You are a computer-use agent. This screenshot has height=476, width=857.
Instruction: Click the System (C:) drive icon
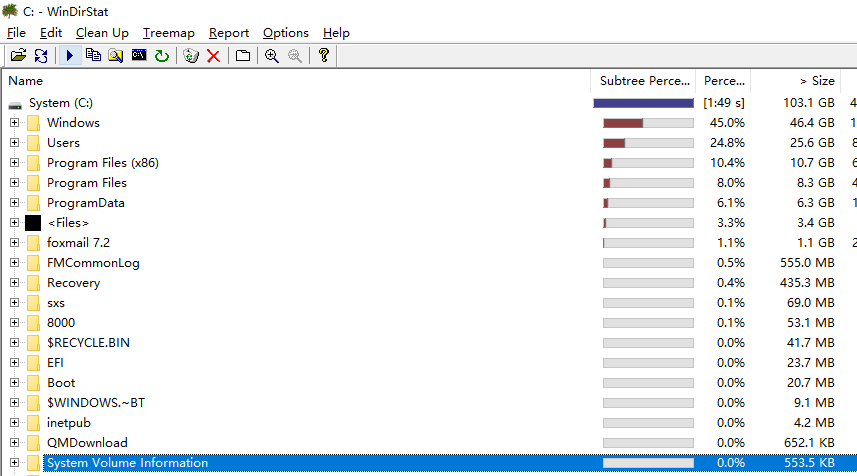click(15, 104)
